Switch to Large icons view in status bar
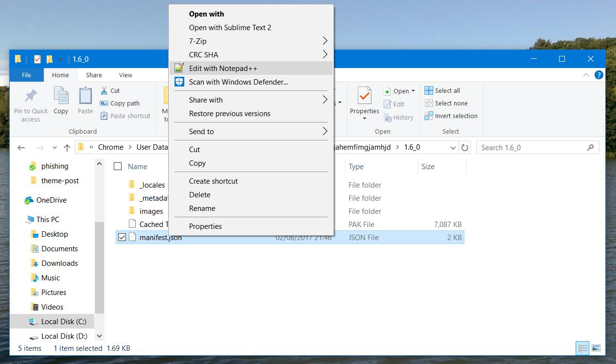The height and width of the screenshot is (364, 616). point(596,348)
